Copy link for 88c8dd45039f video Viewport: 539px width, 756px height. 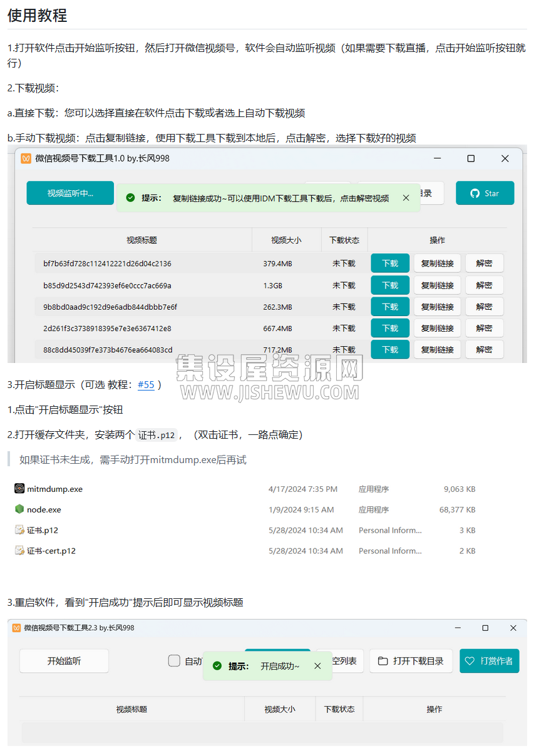[437, 349]
